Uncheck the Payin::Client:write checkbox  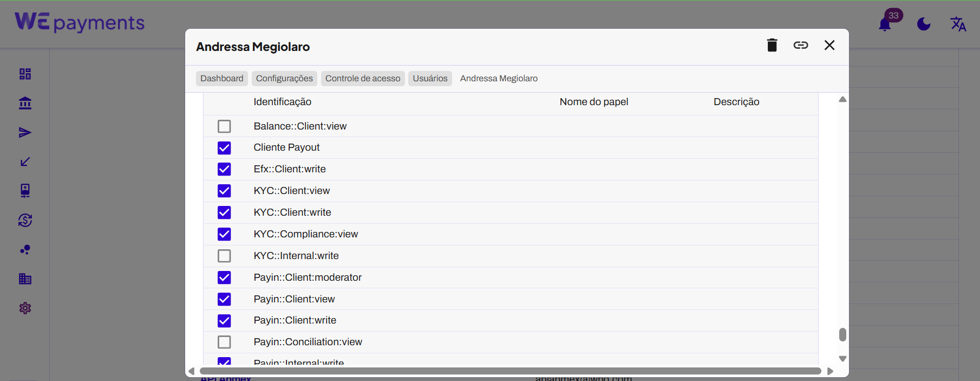[224, 321]
